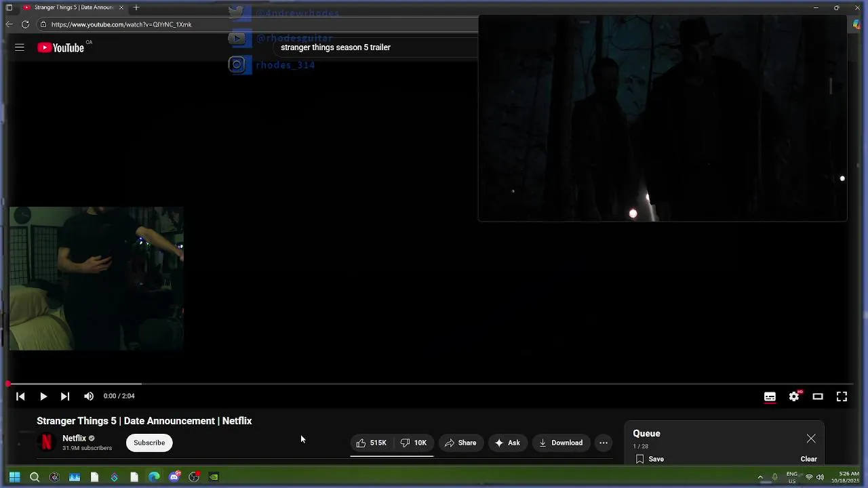
Task: Click the microphone tray icon
Action: 775,477
